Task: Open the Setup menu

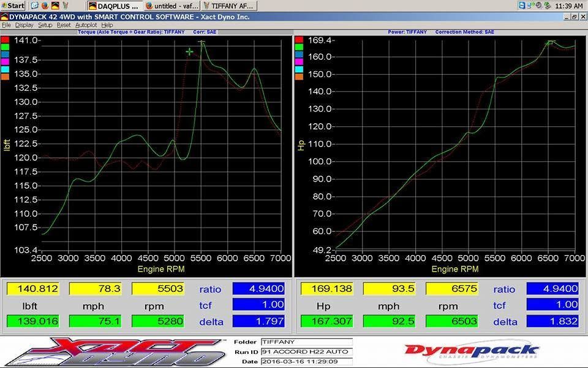Action: [45, 25]
